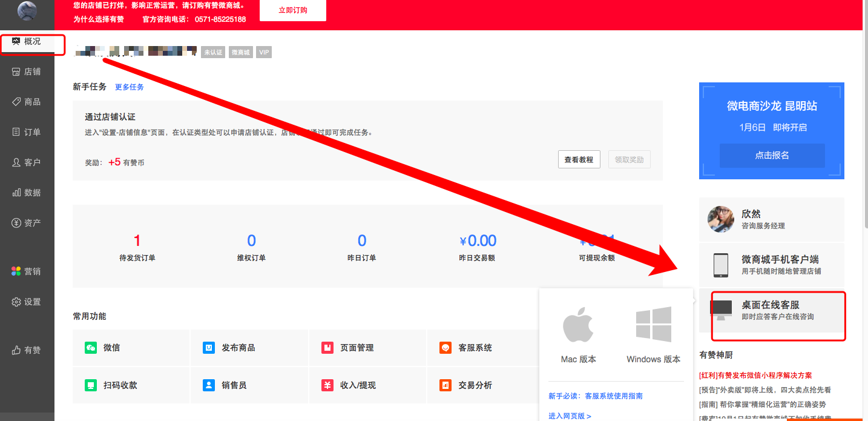The image size is (868, 421).
Task: Click 进入网页版 link
Action: tap(570, 416)
